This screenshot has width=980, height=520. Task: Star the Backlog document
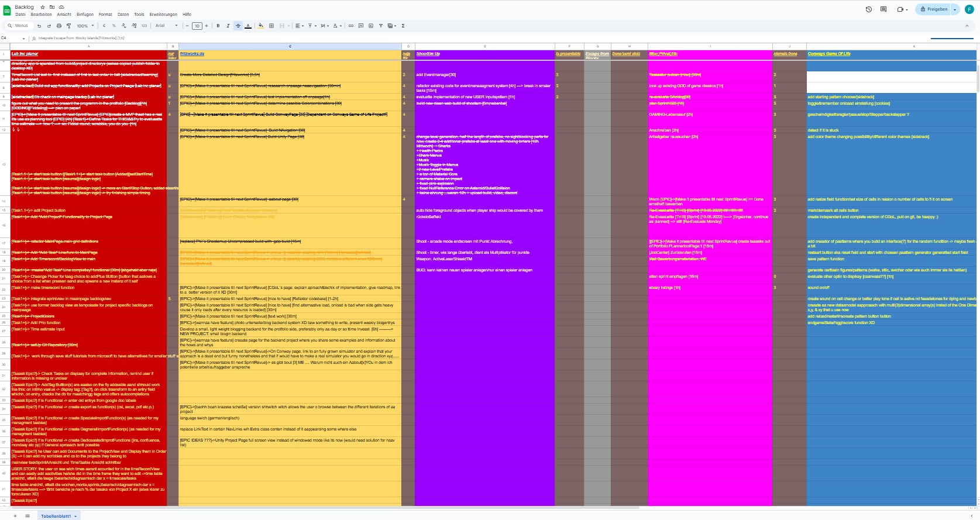point(43,7)
